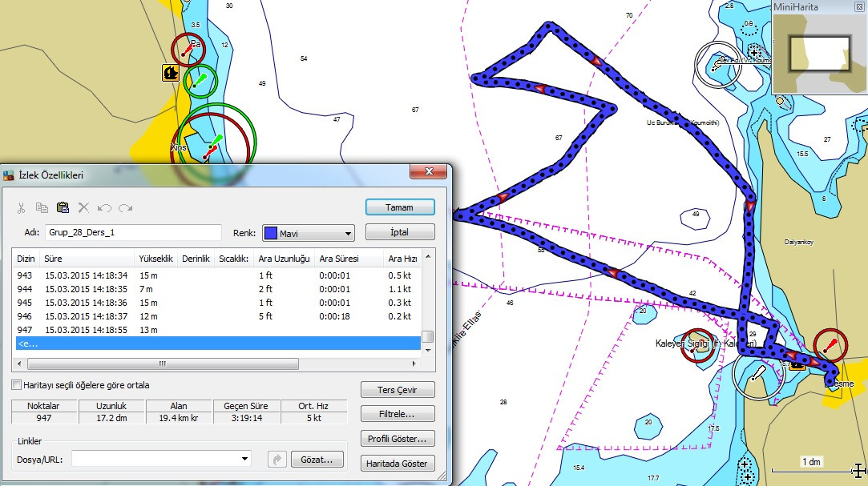
Task: Select track point row 943
Action: (x=217, y=275)
